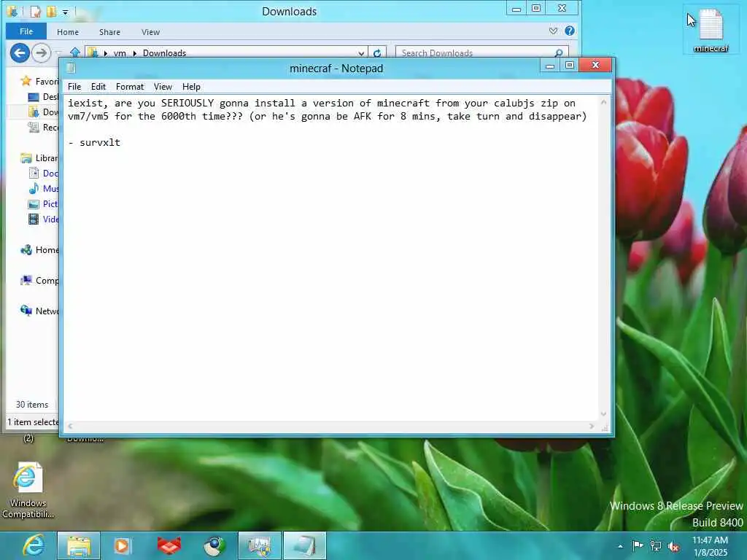The width and height of the screenshot is (747, 560).
Task: Open Customize Quick Access Toolbar dropdown
Action: (x=65, y=12)
